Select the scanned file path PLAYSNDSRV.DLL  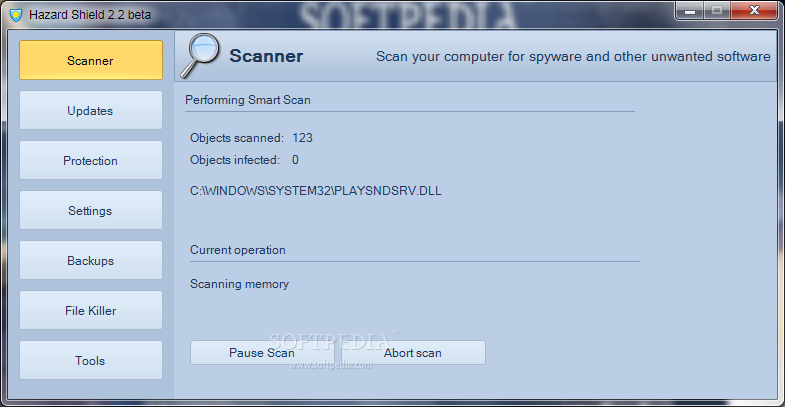click(316, 191)
